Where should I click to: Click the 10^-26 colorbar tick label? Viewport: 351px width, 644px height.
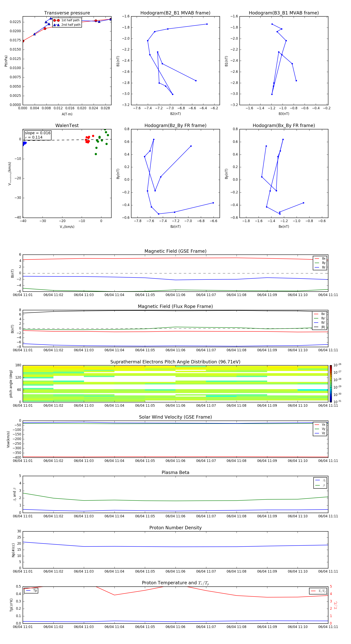[x=337, y=365]
